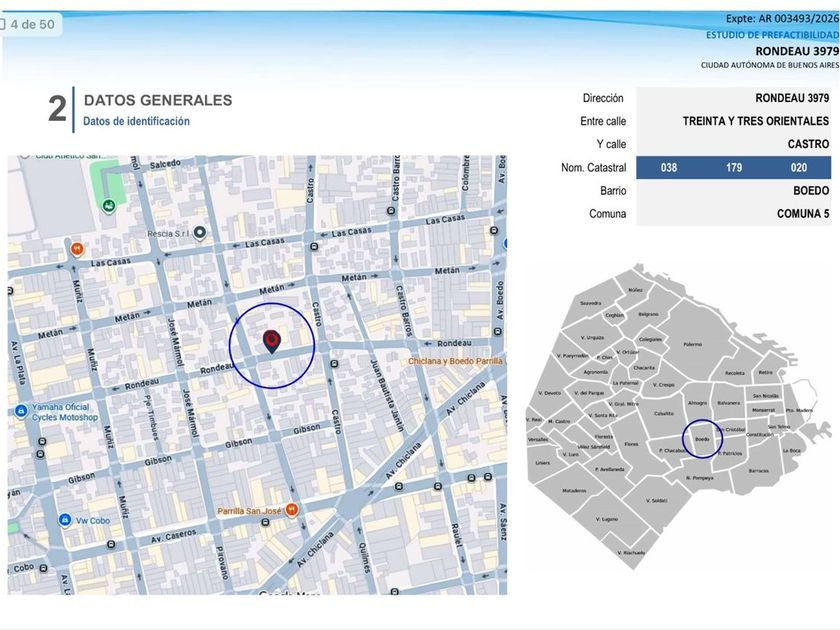Select the 'Colombres' street label
The height and width of the screenshot is (630, 840).
(465, 172)
